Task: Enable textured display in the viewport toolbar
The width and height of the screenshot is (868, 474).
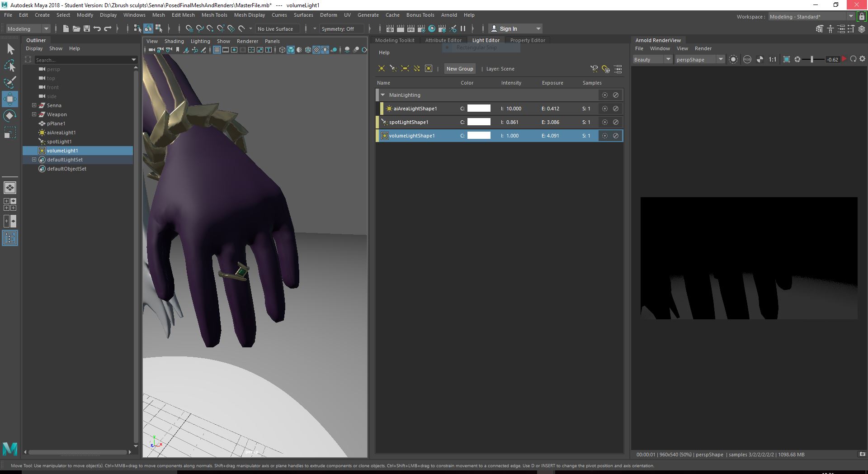Action: pyautogui.click(x=317, y=50)
